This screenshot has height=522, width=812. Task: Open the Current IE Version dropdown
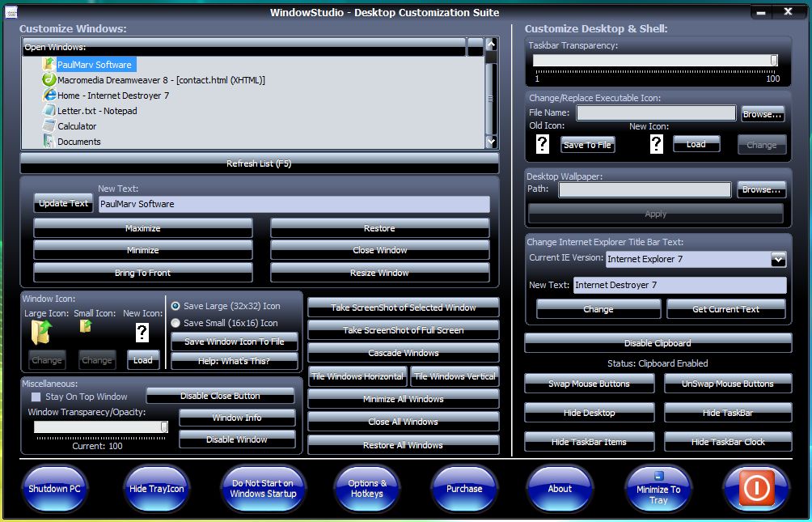(x=777, y=259)
